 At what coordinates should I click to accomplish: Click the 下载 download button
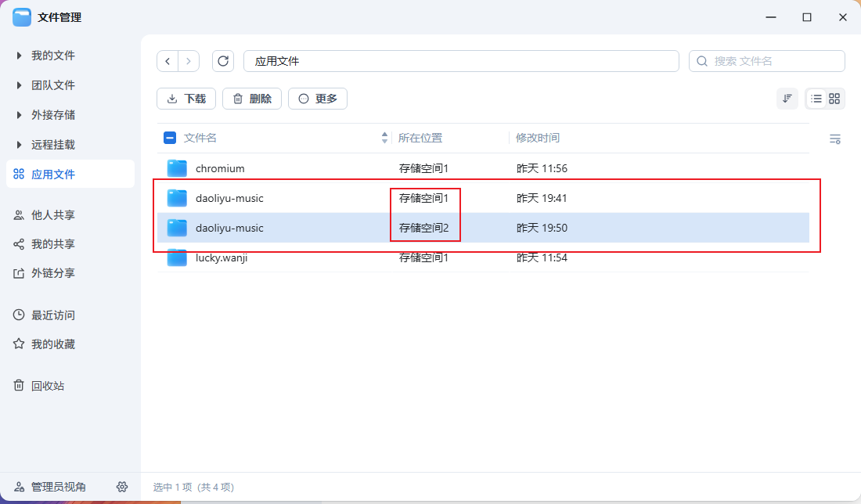[186, 99]
